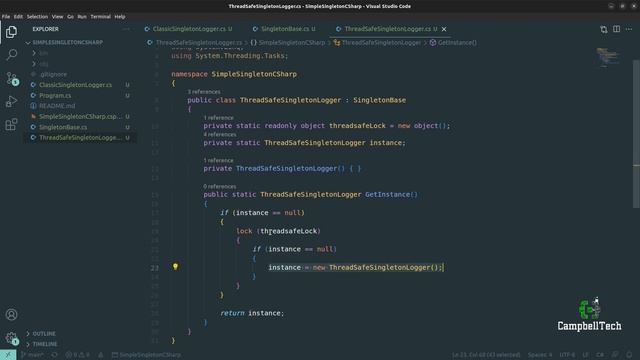This screenshot has width=640, height=360.
Task: Click the Split Editor Right icon
Action: (616, 29)
